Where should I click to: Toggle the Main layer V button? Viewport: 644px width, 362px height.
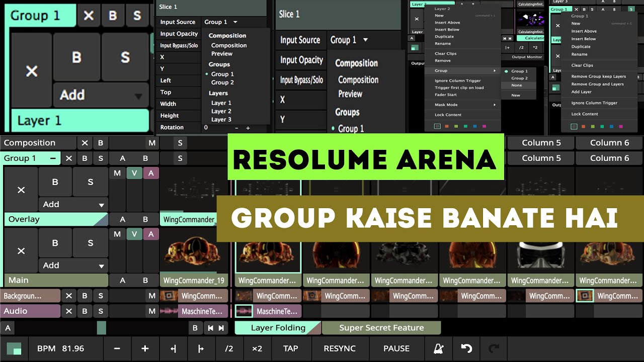click(134, 234)
